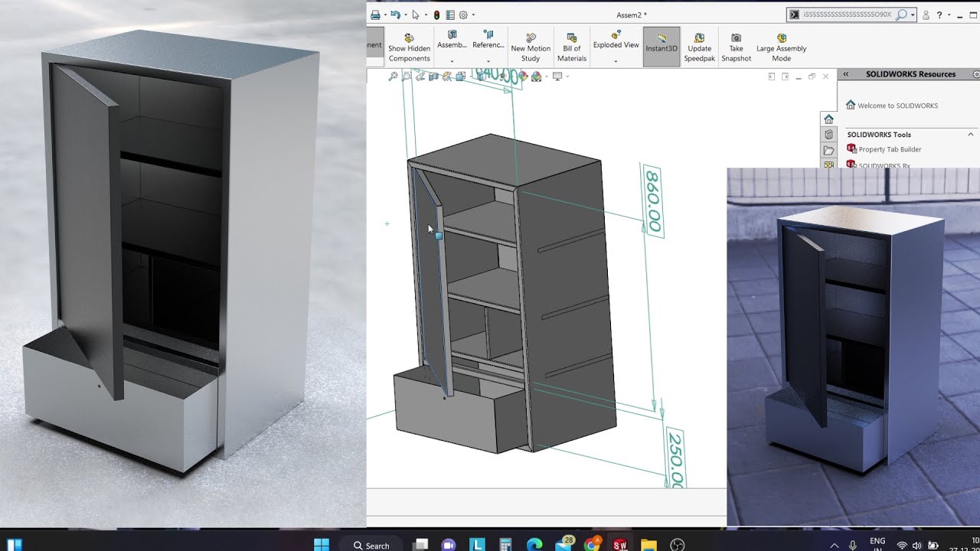The width and height of the screenshot is (980, 551).
Task: Open SOLIDWORKS Rx link
Action: click(x=878, y=165)
